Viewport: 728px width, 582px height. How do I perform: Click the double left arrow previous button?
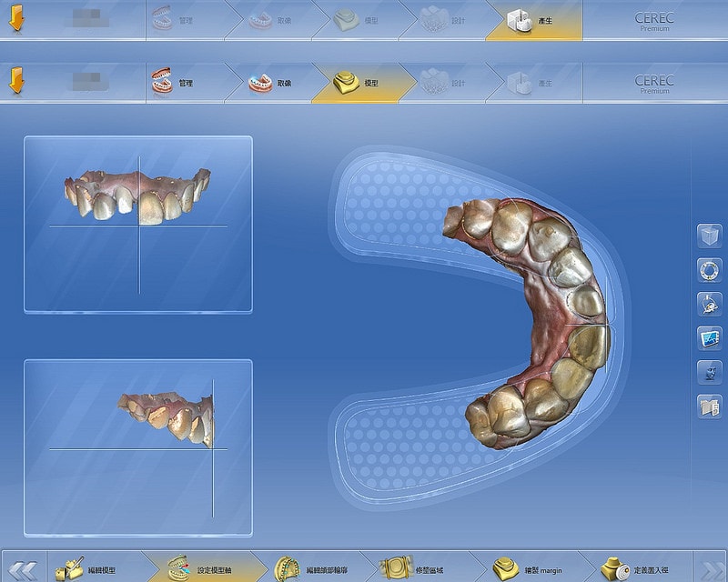[22, 569]
